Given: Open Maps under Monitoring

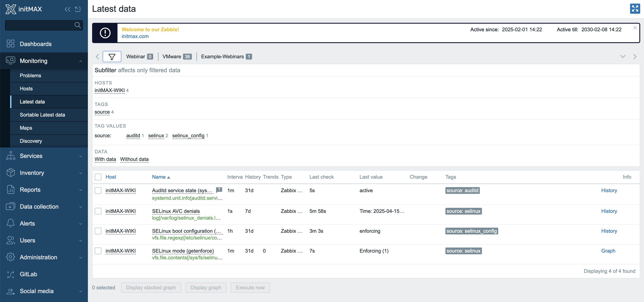Looking at the screenshot, I should (26, 128).
